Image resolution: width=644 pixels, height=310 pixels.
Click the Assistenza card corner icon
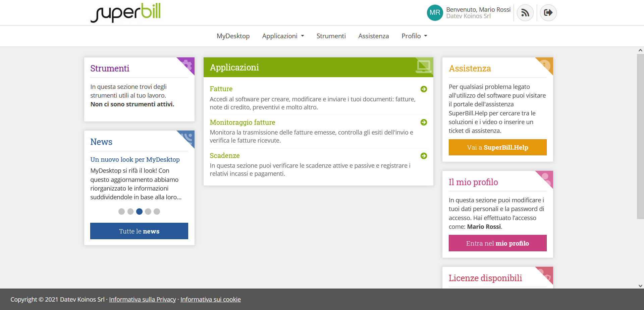(546, 65)
